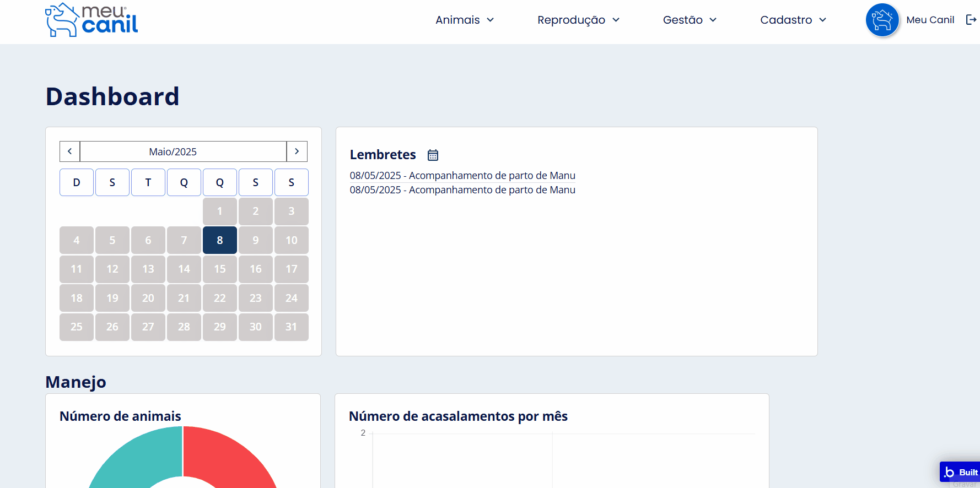
Task: Open the Cadastro menu
Action: coord(793,20)
